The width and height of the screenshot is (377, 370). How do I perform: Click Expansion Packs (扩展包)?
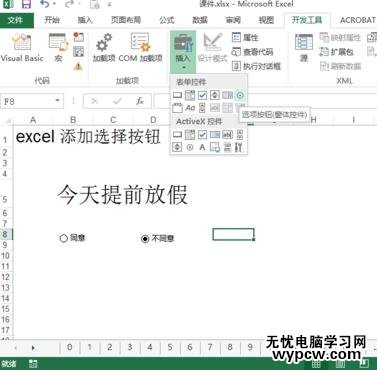[x=336, y=52]
